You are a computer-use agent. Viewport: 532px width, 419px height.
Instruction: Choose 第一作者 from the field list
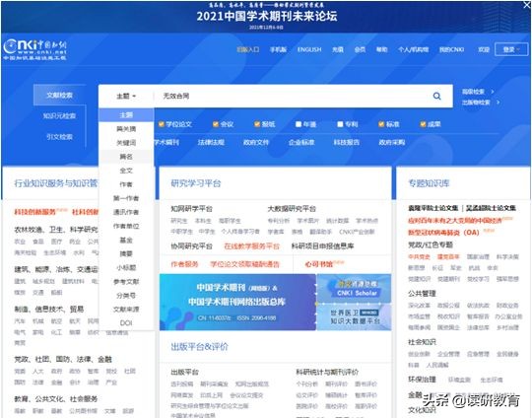[x=126, y=198]
